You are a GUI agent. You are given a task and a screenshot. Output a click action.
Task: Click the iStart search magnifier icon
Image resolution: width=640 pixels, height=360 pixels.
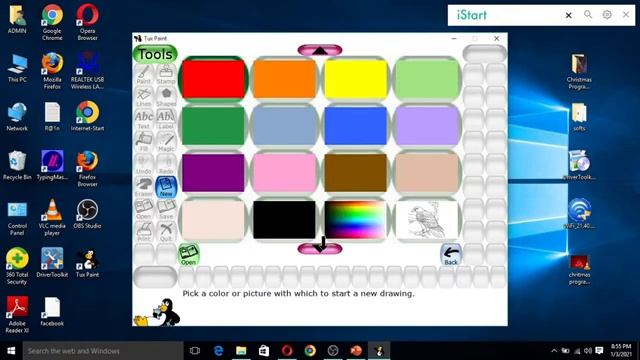(588, 15)
